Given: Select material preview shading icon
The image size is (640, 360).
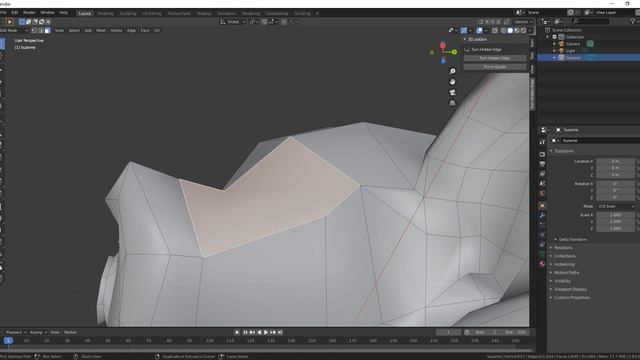Looking at the screenshot, I should (516, 31).
